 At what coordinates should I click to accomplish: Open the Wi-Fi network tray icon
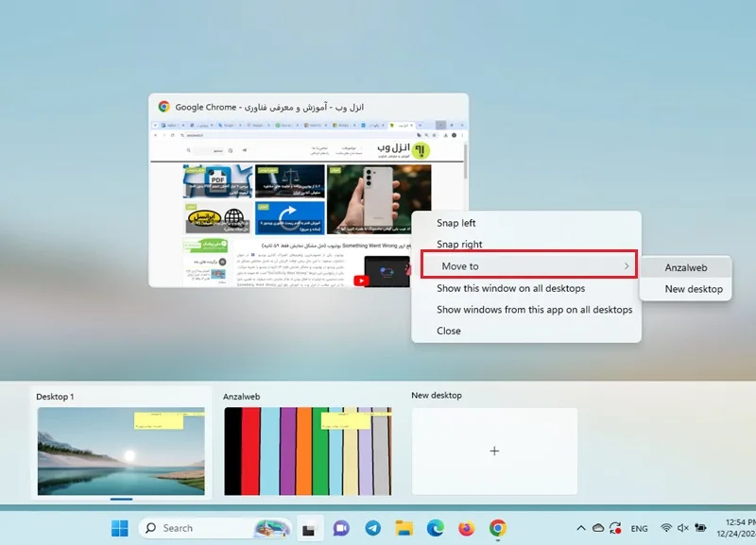[666, 528]
